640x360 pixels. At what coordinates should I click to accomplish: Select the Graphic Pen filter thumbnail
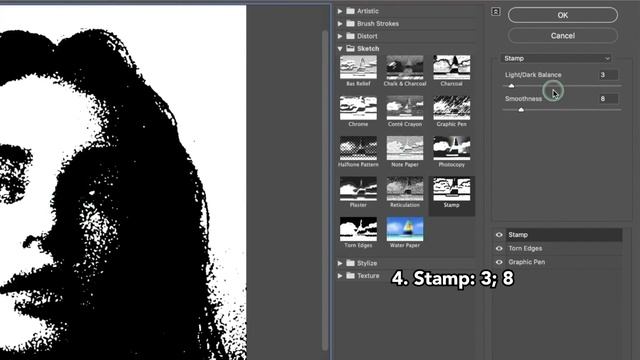pos(451,108)
